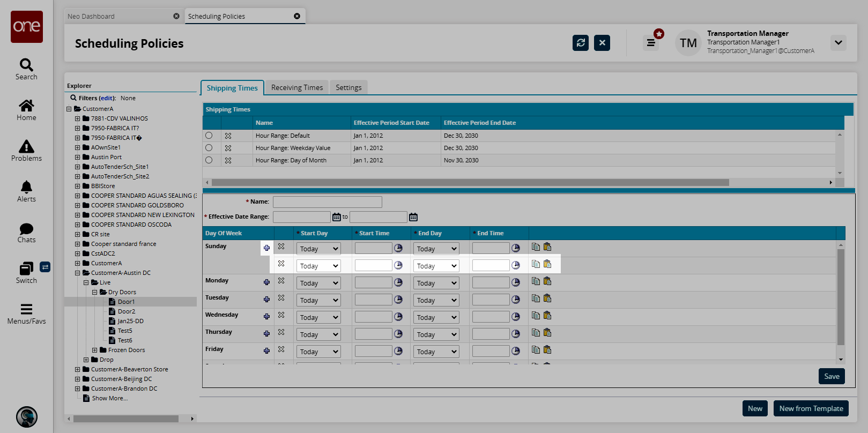Screen dimensions: 868x433
Task: Expand the Frozen Doors tree node
Action: pos(95,350)
